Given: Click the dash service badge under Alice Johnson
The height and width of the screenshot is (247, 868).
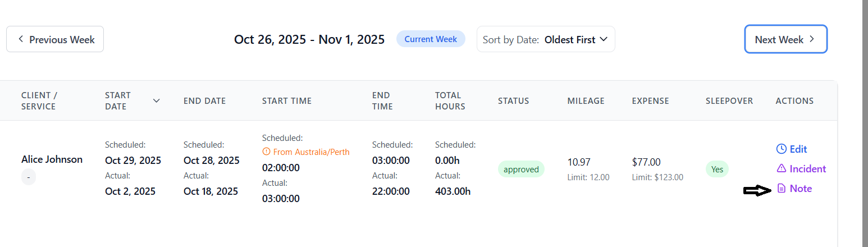Looking at the screenshot, I should (29, 177).
